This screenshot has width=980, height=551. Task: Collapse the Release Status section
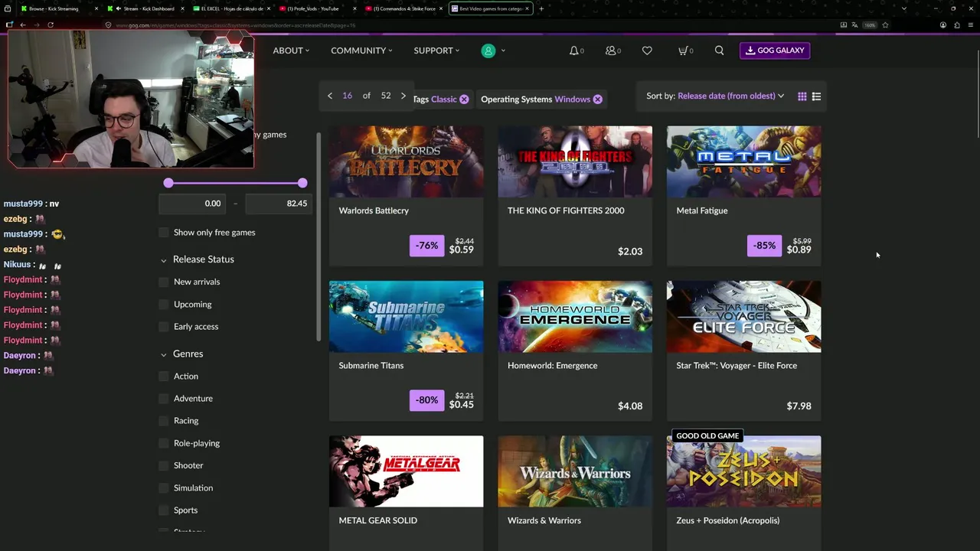164,260
